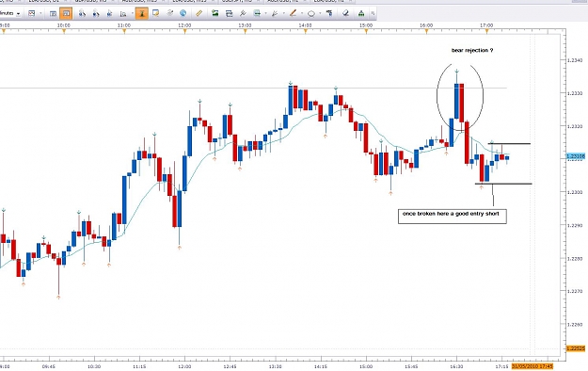Open the toolbar overflow arrow at the end
The width and height of the screenshot is (588, 371).
[373, 14]
